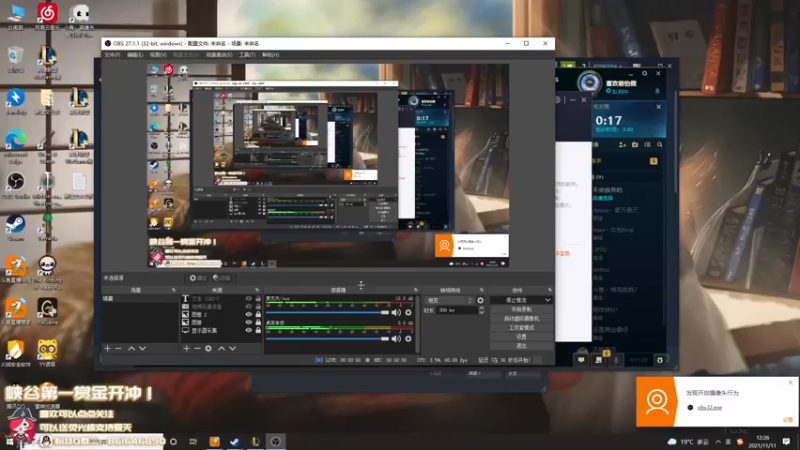
Task: Click the OBS icon on the Windows taskbar
Action: (276, 441)
